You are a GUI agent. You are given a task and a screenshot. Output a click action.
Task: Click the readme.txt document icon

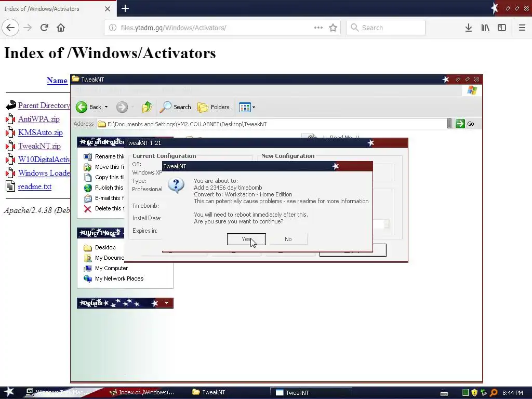(x=10, y=187)
